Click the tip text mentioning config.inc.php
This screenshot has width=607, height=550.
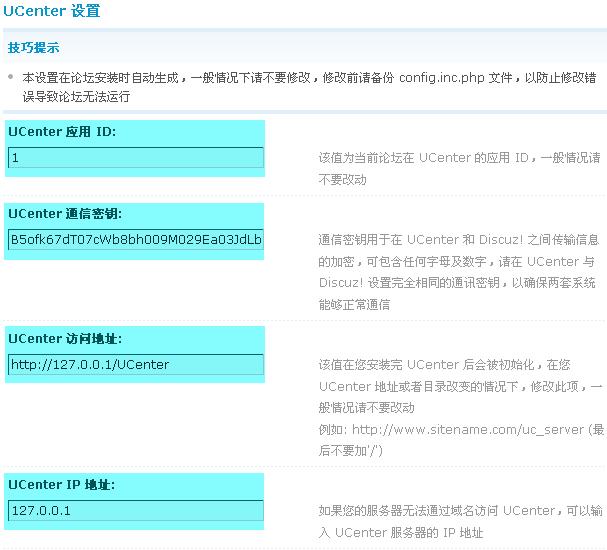[309, 87]
